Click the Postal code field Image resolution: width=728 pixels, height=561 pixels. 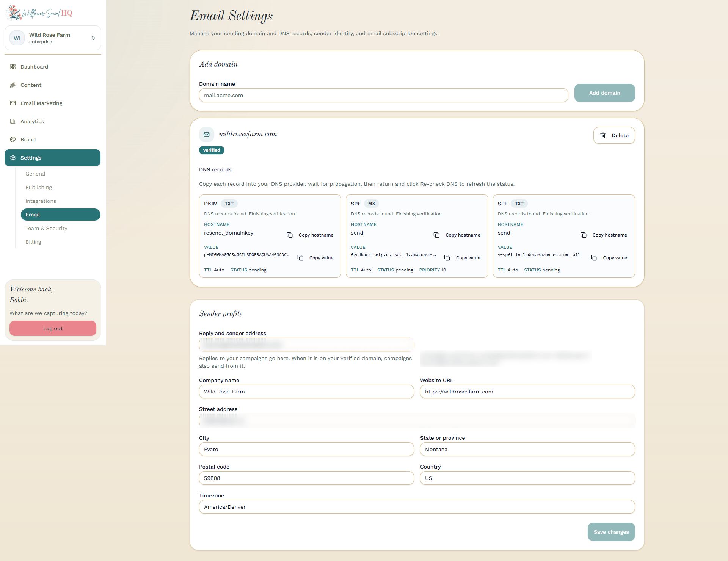coord(306,478)
